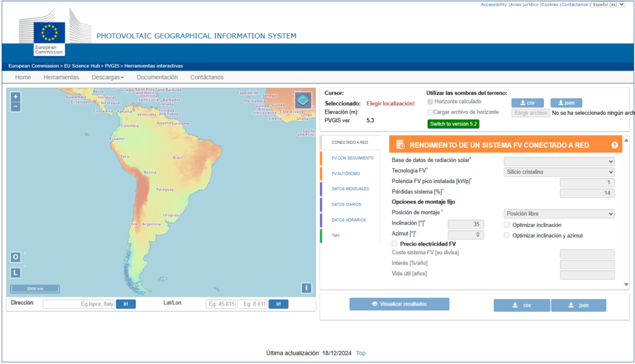Click the L map tool button
Screen dimensions: 635x364
coord(16,272)
